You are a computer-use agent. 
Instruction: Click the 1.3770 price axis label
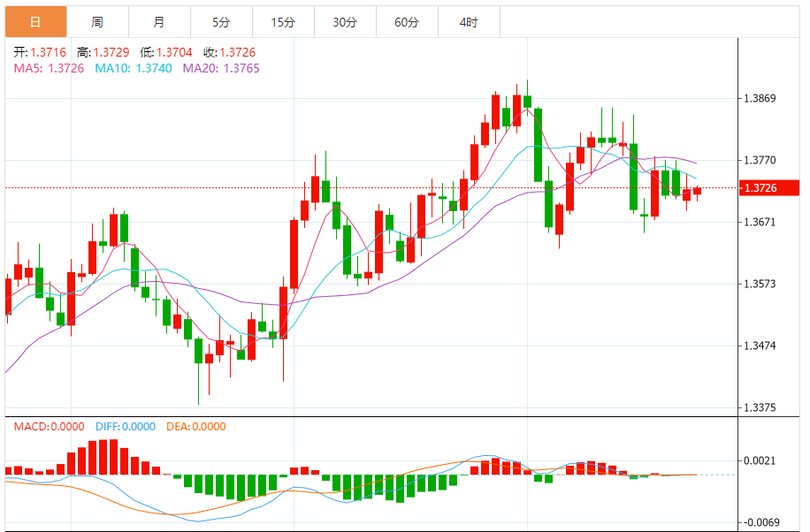pyautogui.click(x=760, y=160)
